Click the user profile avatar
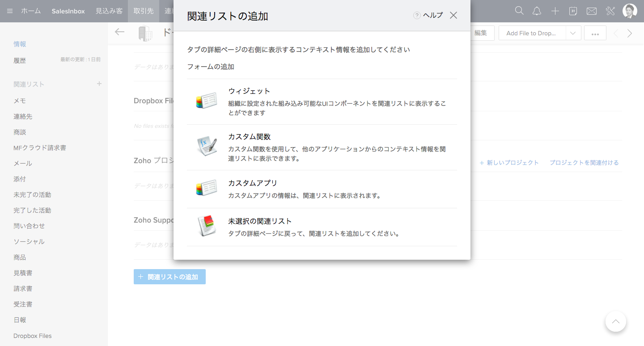644x346 pixels. point(630,11)
